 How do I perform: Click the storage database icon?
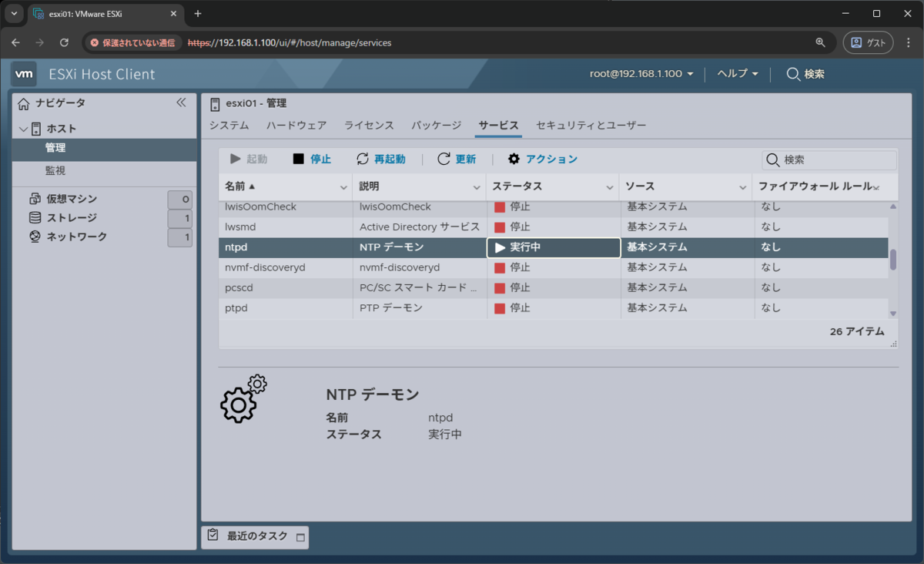tap(35, 218)
